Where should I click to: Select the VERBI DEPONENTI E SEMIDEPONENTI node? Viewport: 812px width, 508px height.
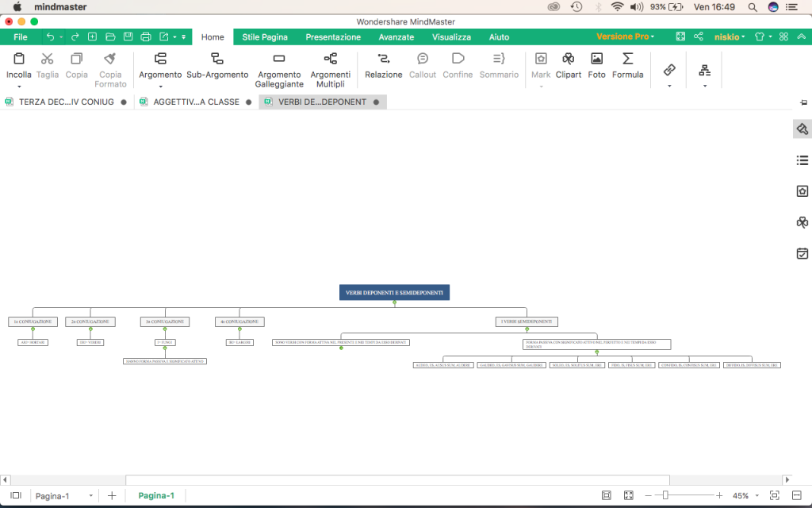pos(394,293)
